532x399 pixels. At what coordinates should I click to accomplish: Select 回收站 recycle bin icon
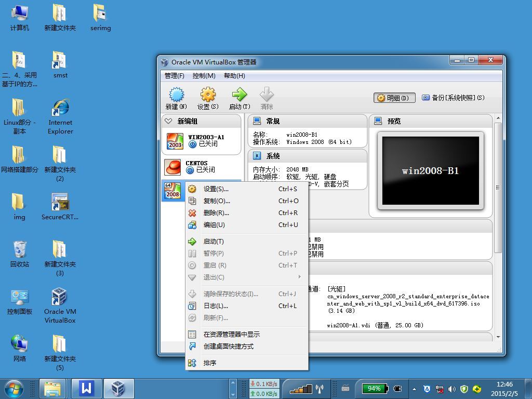tap(19, 254)
